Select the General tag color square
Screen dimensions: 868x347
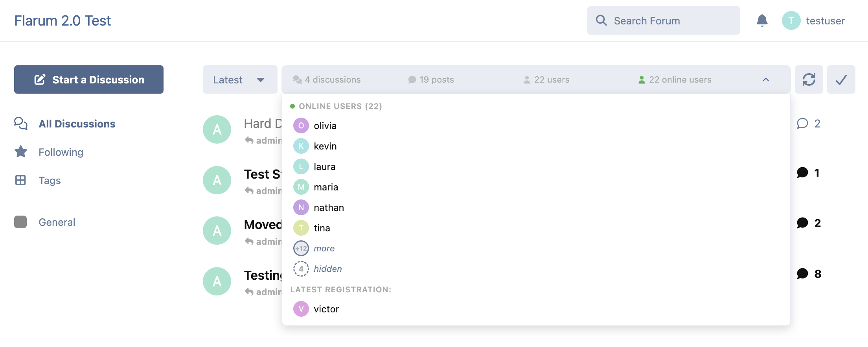pos(20,222)
